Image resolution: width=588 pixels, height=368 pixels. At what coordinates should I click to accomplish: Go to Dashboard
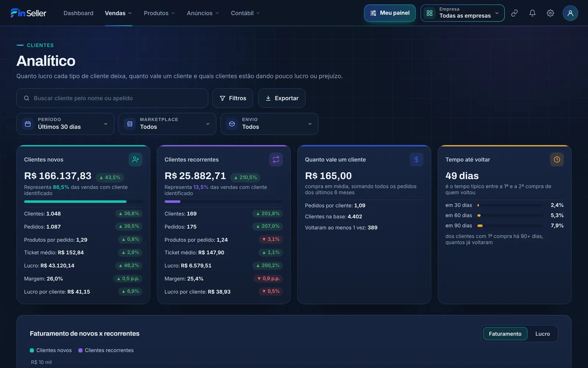[78, 13]
